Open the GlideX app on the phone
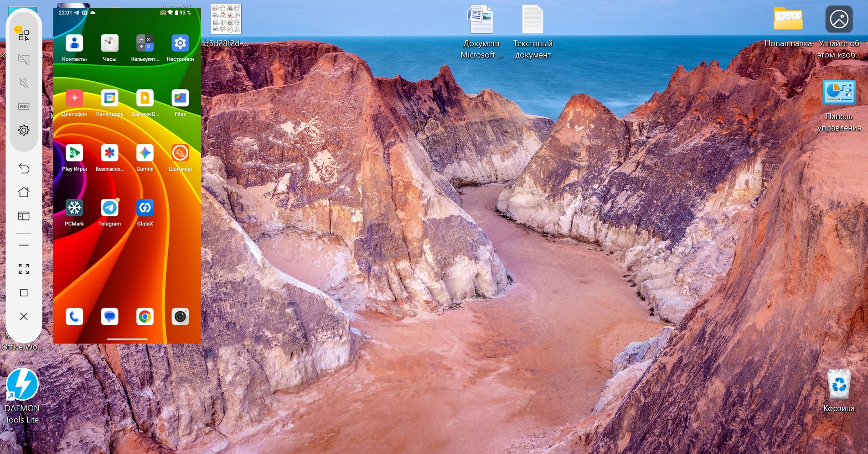 click(145, 208)
